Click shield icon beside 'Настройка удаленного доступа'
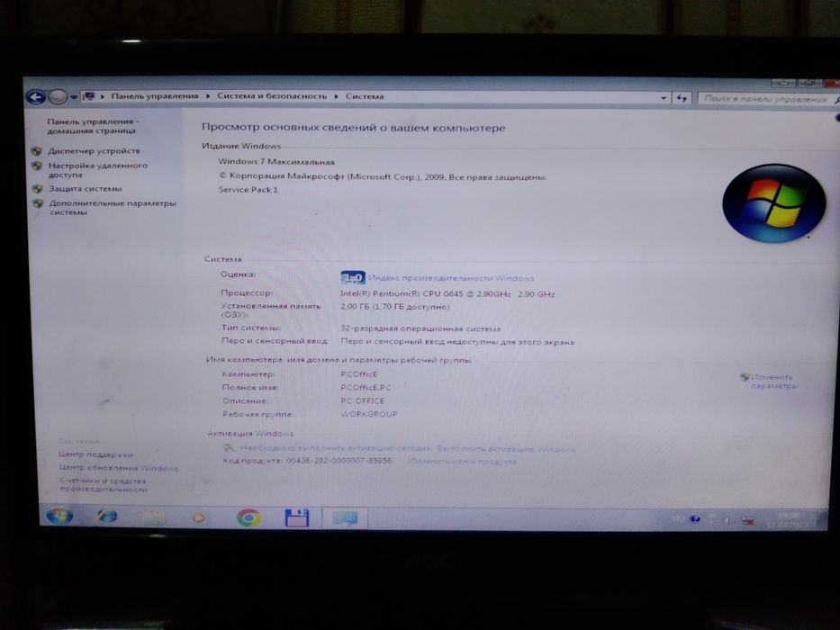This screenshot has width=840, height=630. pos(37,166)
